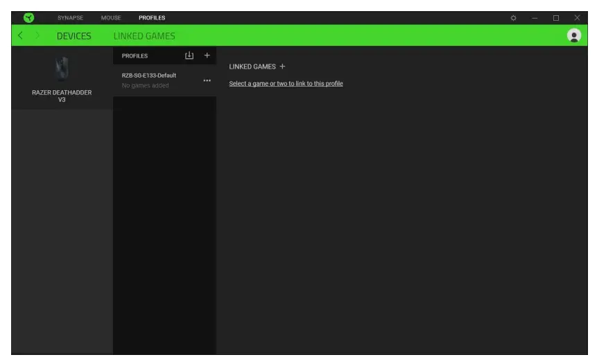The image size is (597, 364).
Task: Select the RZB-SG-E133-Default profile
Action: coord(164,80)
